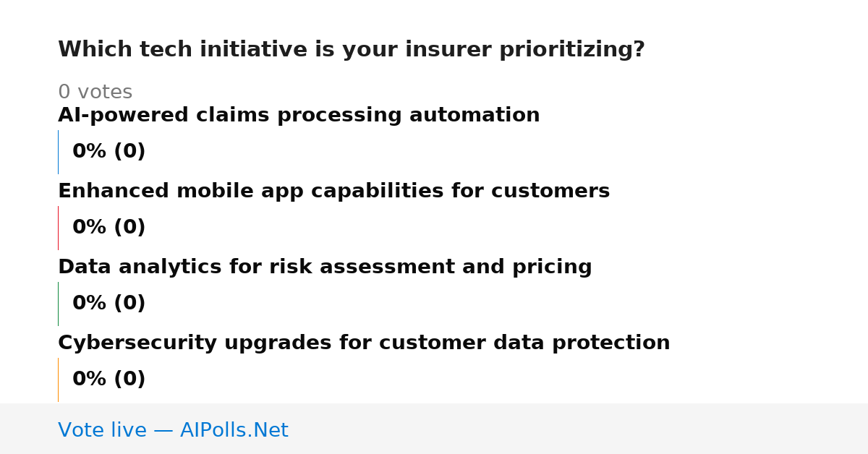The image size is (868, 454).
Task: Open the Vote live AIPolls.Net link
Action: 173,431
